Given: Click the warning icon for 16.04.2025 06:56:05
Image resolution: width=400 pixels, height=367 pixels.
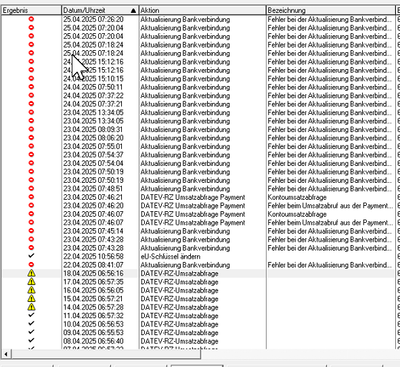Looking at the screenshot, I should [31, 290].
